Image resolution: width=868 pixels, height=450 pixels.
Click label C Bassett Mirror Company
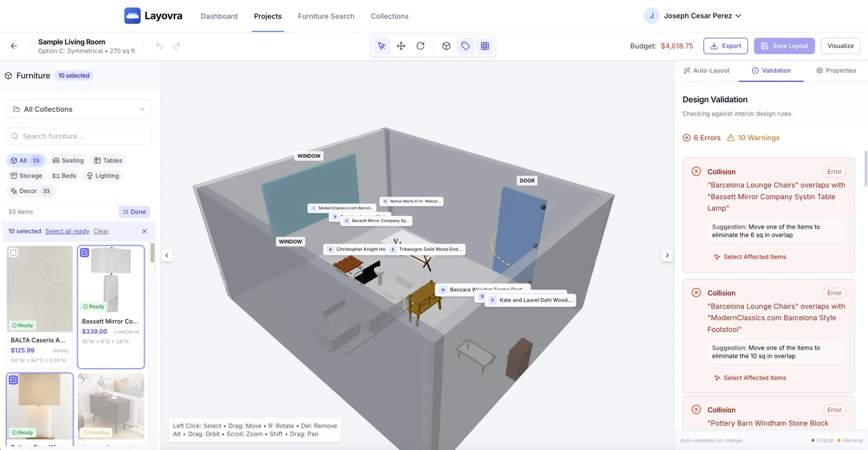coord(376,221)
